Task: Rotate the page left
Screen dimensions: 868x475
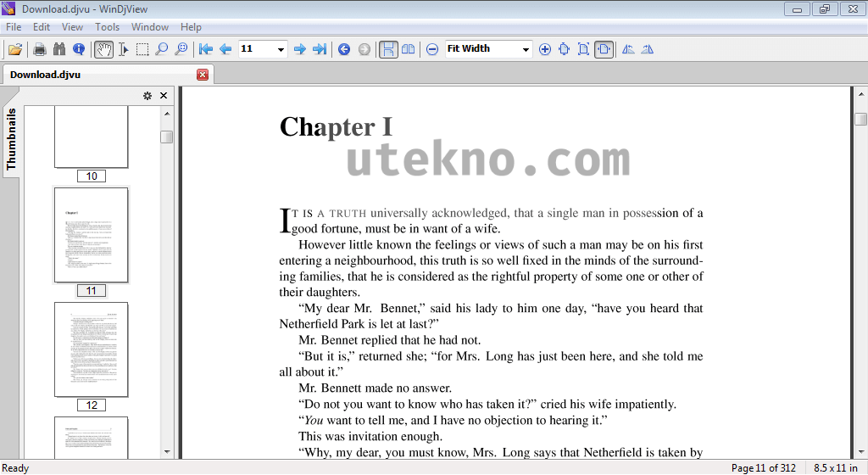Action: click(628, 49)
